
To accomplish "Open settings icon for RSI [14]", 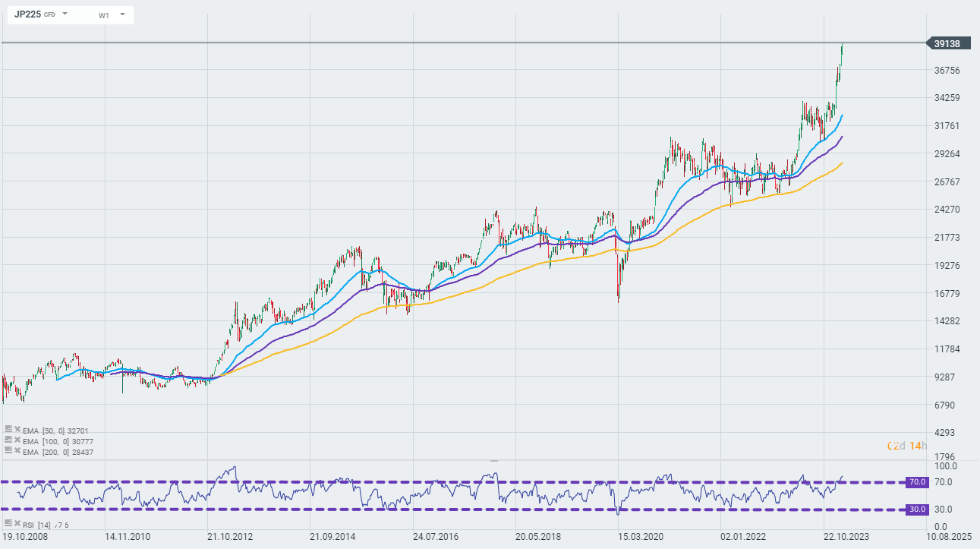I will [x=8, y=524].
